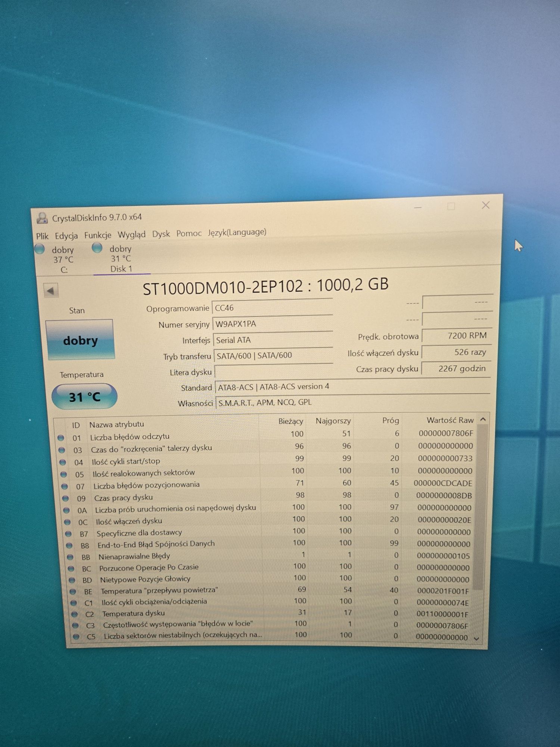560x747 pixels.
Task: Click the previous disk arrow button
Action: [51, 290]
